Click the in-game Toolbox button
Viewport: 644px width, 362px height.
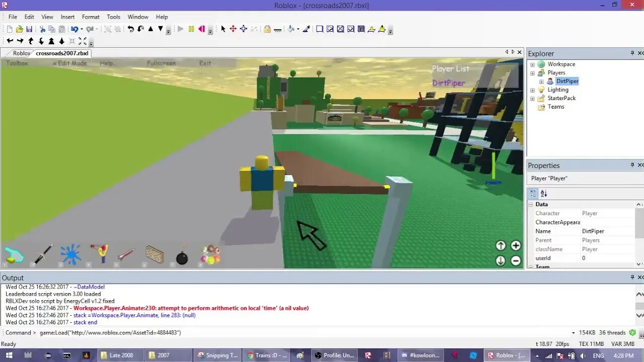(17, 63)
